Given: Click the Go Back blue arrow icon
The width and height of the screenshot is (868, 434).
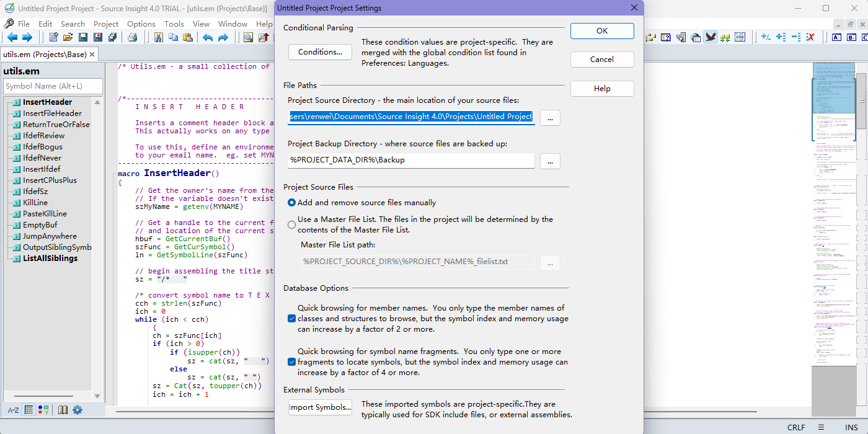Looking at the screenshot, I should coord(12,37).
